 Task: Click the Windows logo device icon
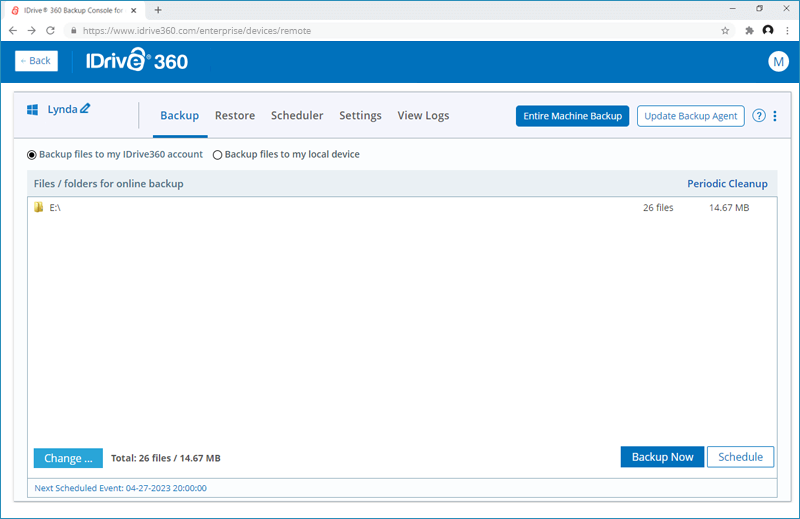coord(33,110)
